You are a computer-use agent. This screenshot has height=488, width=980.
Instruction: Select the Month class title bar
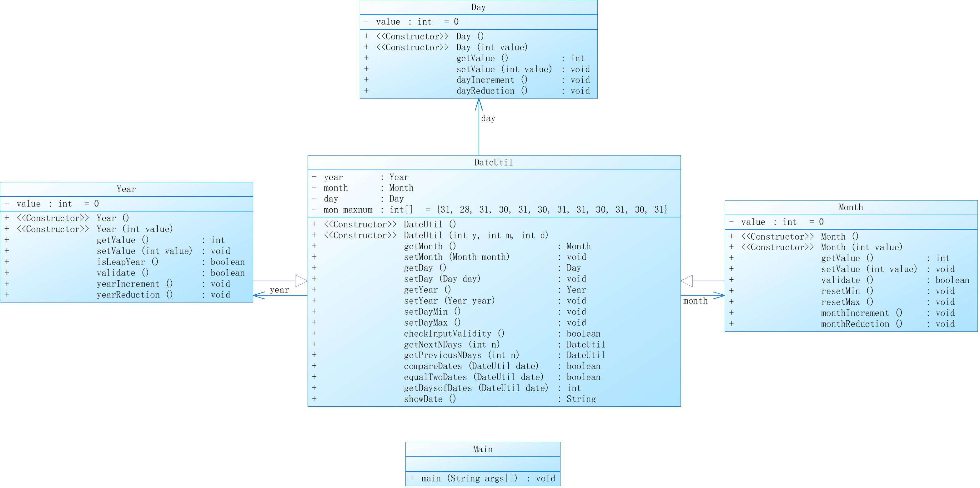[851, 207]
